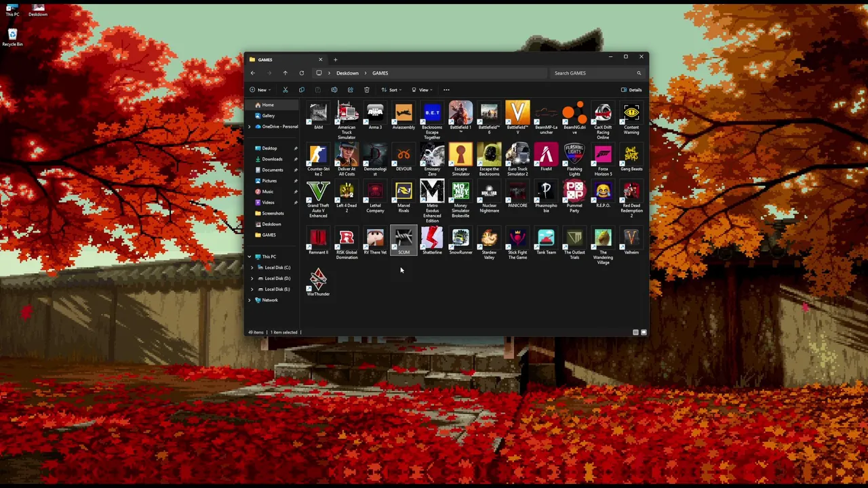Select the Euro Truck Simulator 2 shortcut

[x=517, y=160]
